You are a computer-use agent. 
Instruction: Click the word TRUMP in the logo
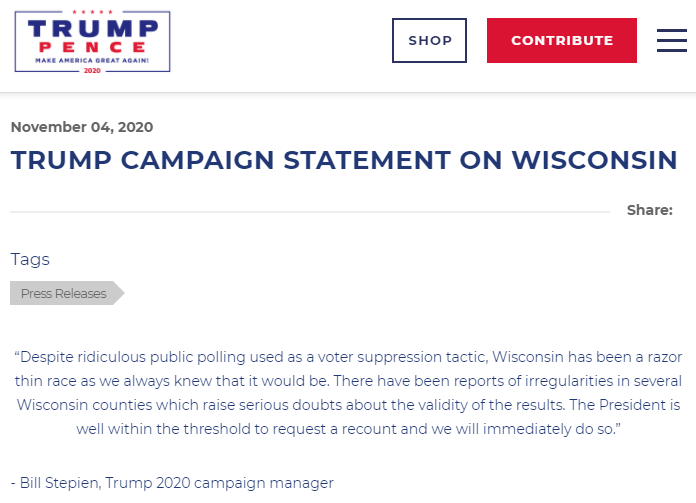point(92,28)
